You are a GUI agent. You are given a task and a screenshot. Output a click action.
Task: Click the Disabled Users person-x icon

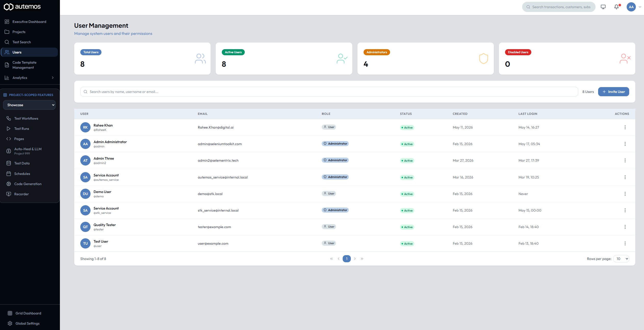[x=625, y=59]
